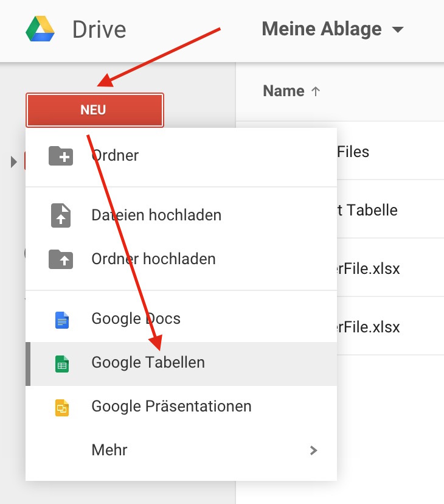
Task: Click the red NEU button
Action: tap(95, 110)
